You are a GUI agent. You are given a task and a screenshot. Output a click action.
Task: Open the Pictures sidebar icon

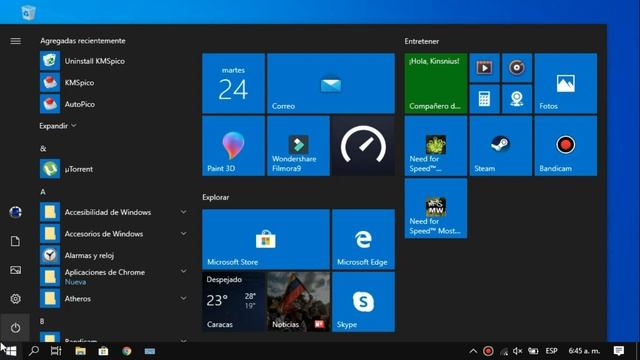click(x=16, y=270)
